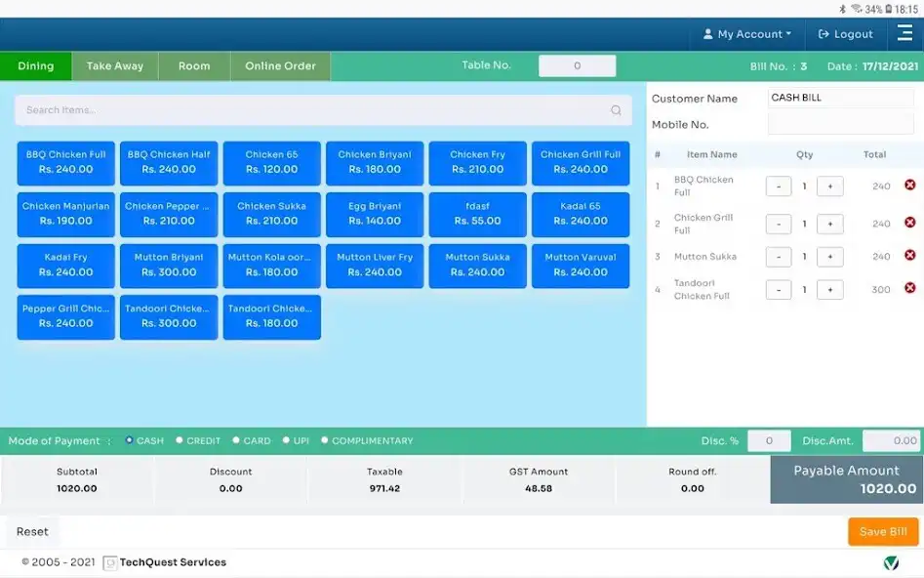The height and width of the screenshot is (578, 924).
Task: Choose CARD as payment mode
Action: [x=236, y=440]
